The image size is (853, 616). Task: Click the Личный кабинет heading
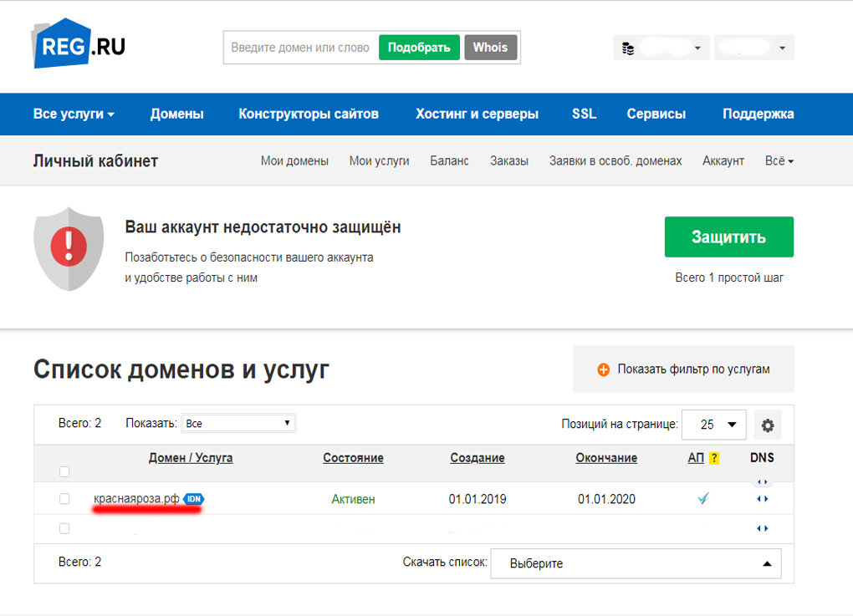point(95,161)
